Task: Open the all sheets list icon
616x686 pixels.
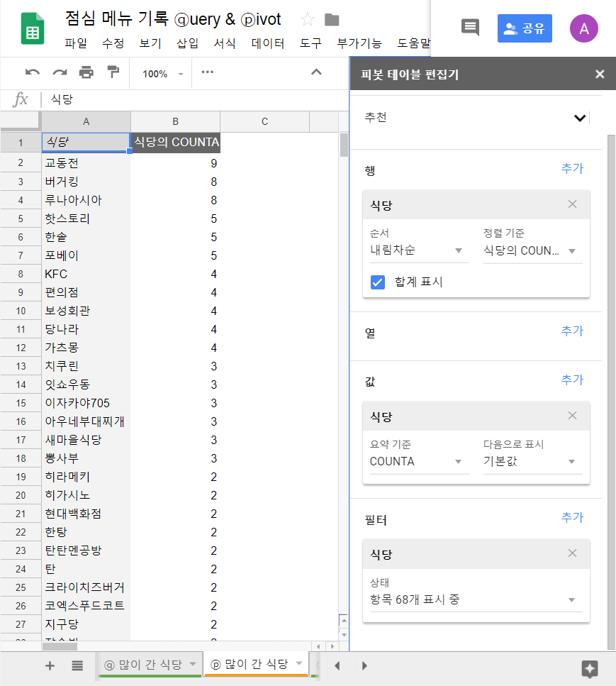Action: (x=78, y=665)
